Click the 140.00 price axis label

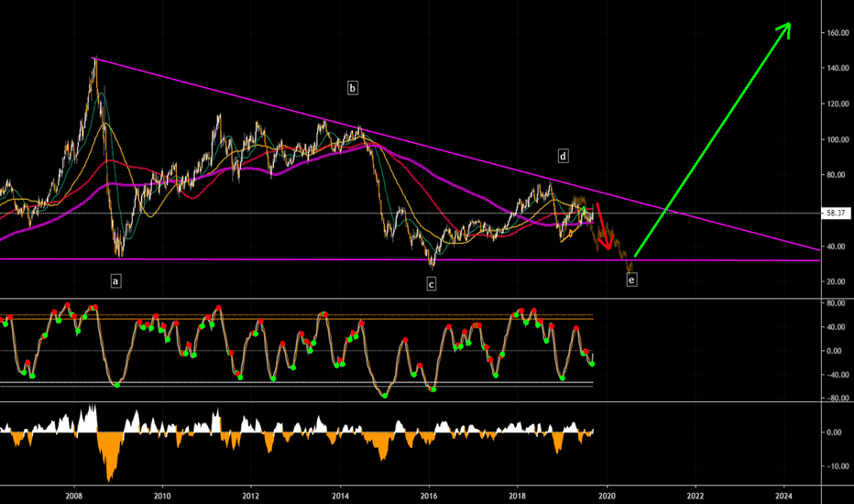[x=838, y=68]
